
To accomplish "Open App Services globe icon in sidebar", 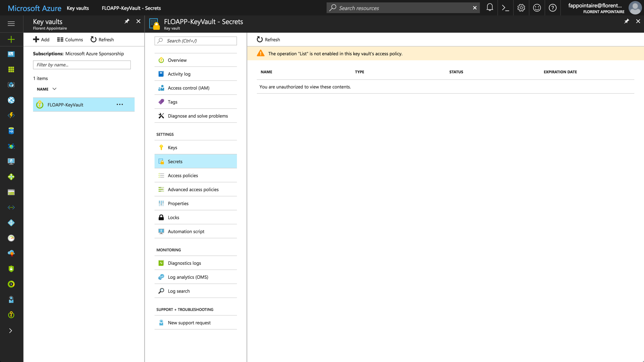I will point(11,100).
